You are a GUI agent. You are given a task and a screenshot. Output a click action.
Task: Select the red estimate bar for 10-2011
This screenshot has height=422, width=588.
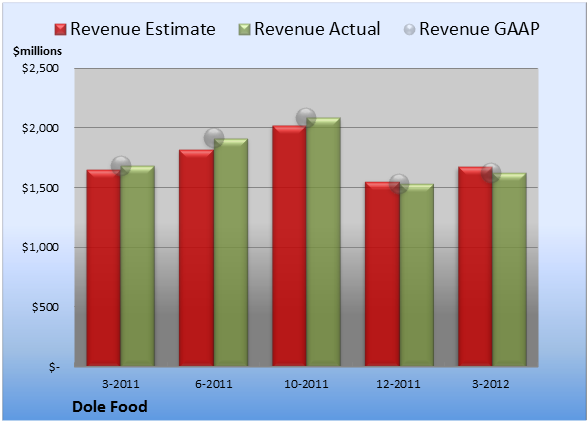point(289,246)
